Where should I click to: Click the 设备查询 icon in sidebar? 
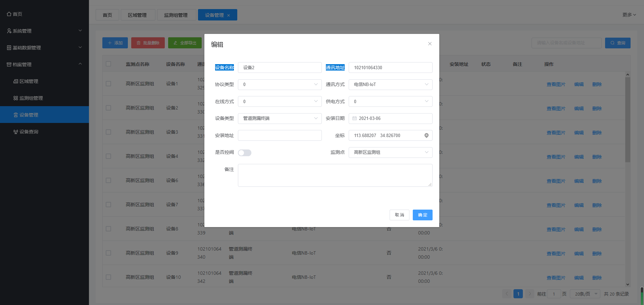(x=15, y=132)
